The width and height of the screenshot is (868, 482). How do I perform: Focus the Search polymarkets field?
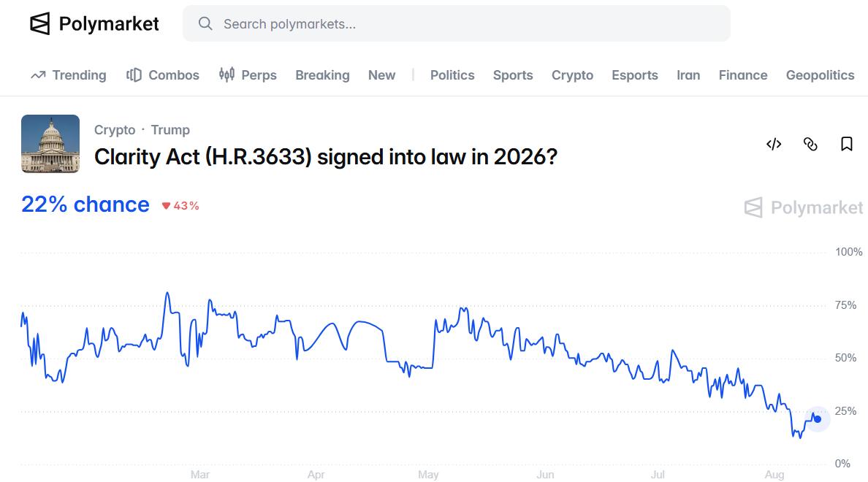457,24
